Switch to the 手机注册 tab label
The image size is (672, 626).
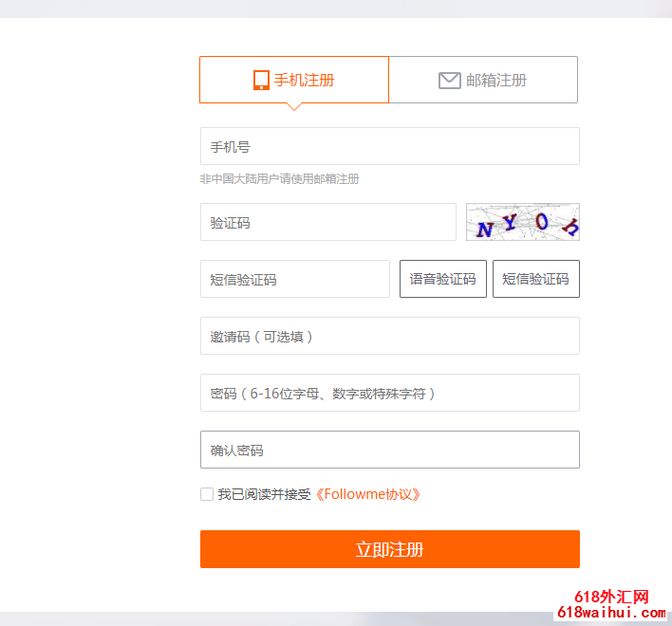304,81
